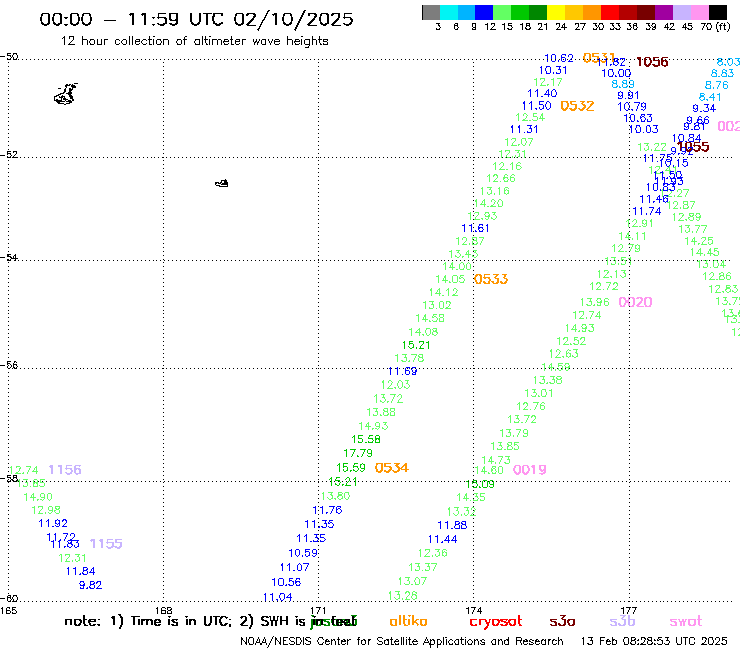Viewport: 740px width, 650px height.
Task: Click the lavender s3b time label 1156
Action: [65, 470]
